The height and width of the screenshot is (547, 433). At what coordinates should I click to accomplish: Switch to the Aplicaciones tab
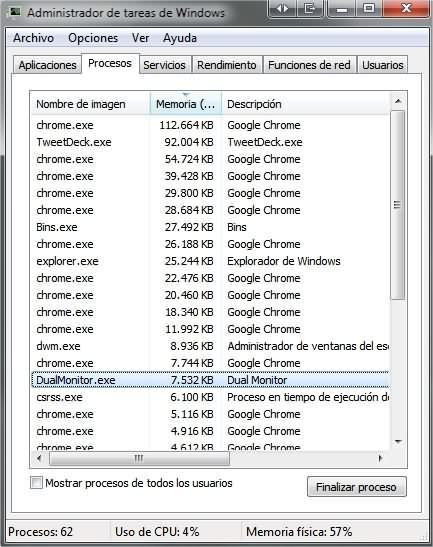point(47,65)
